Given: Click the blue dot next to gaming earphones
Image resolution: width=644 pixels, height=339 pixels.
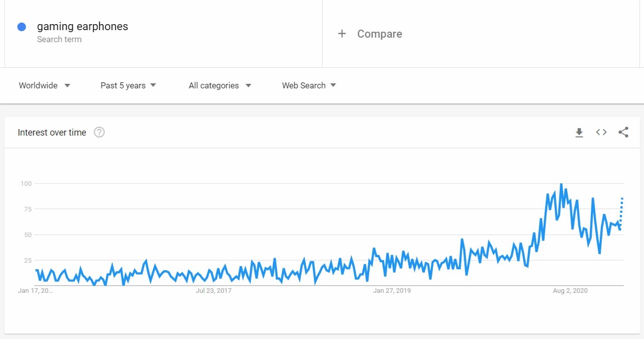Looking at the screenshot, I should click(x=21, y=26).
